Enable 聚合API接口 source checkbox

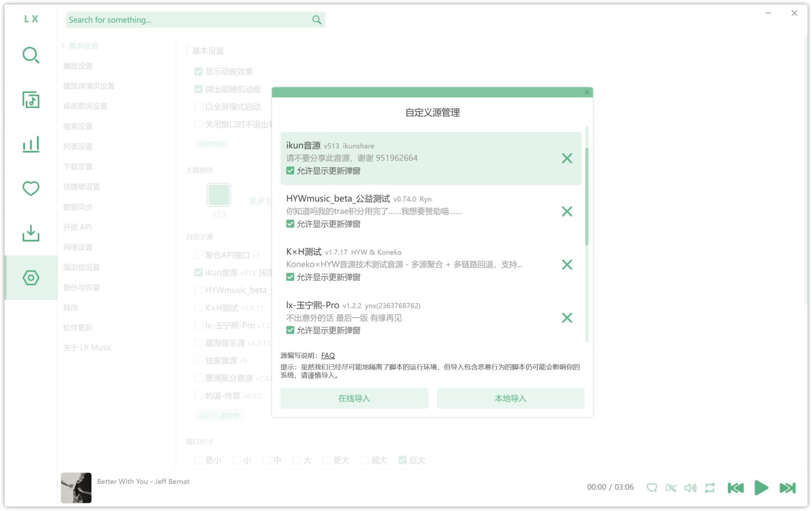click(198, 255)
